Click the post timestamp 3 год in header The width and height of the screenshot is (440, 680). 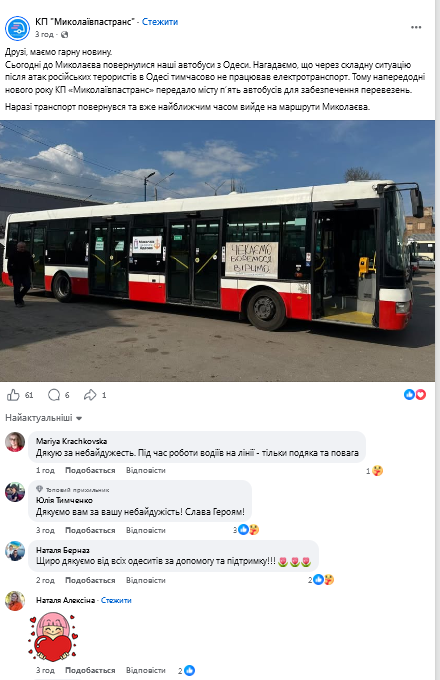pos(44,34)
